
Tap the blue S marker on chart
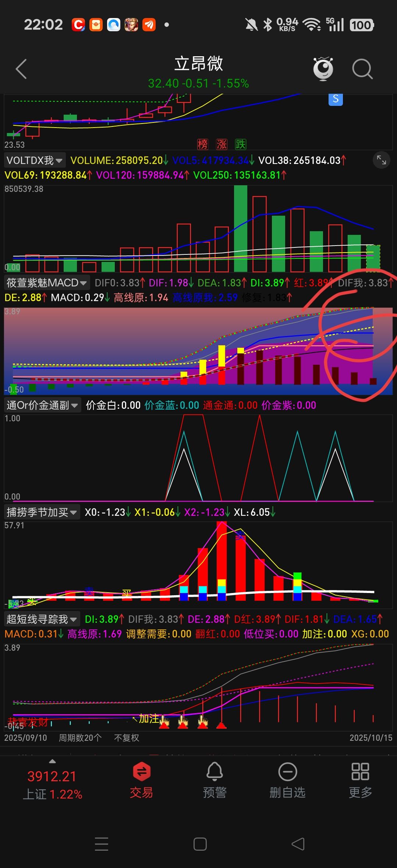(x=336, y=99)
